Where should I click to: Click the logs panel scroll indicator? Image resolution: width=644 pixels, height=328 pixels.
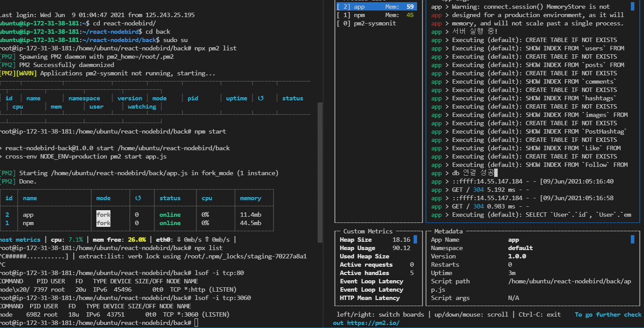(633, 7)
